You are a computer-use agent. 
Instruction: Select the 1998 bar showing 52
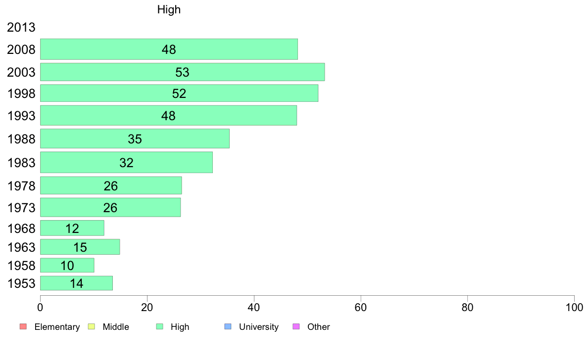pyautogui.click(x=179, y=93)
